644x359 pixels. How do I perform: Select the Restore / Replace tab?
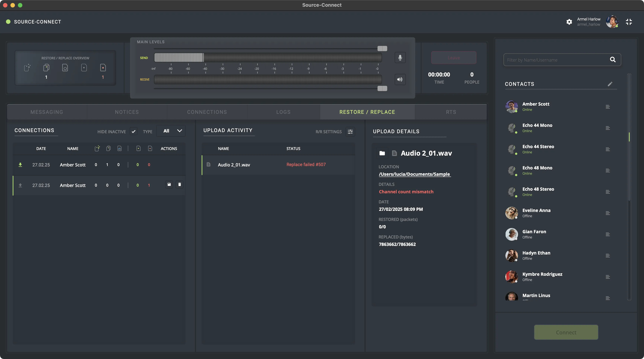[367, 112]
